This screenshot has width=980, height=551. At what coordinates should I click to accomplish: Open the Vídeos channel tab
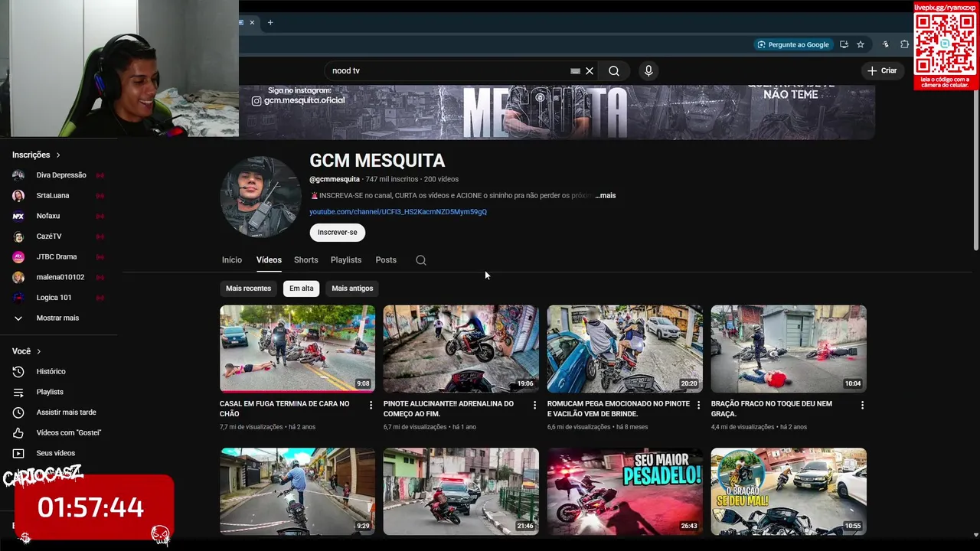pos(269,260)
